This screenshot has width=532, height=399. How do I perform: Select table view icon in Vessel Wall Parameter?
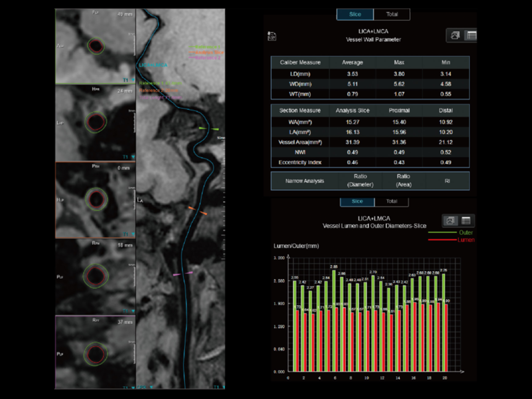click(x=471, y=35)
